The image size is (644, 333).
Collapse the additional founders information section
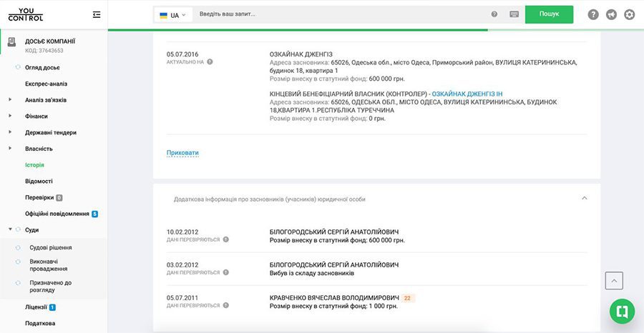[585, 198]
